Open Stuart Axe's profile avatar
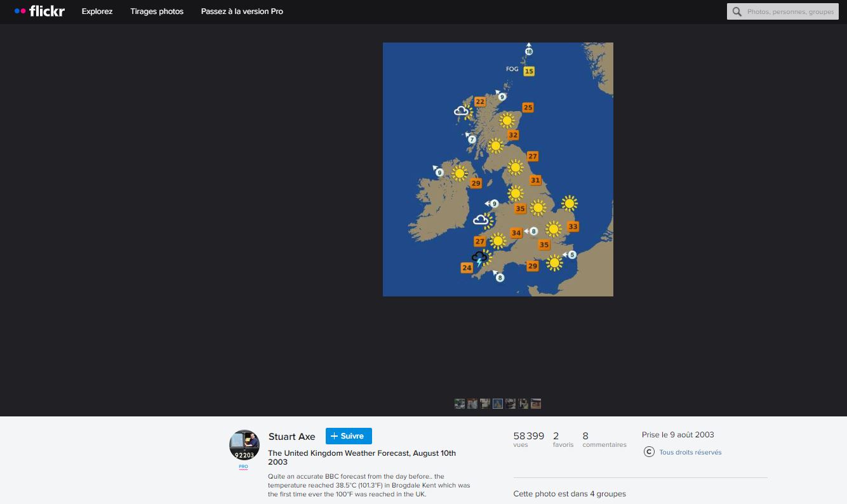Image resolution: width=847 pixels, height=504 pixels. pos(244,445)
